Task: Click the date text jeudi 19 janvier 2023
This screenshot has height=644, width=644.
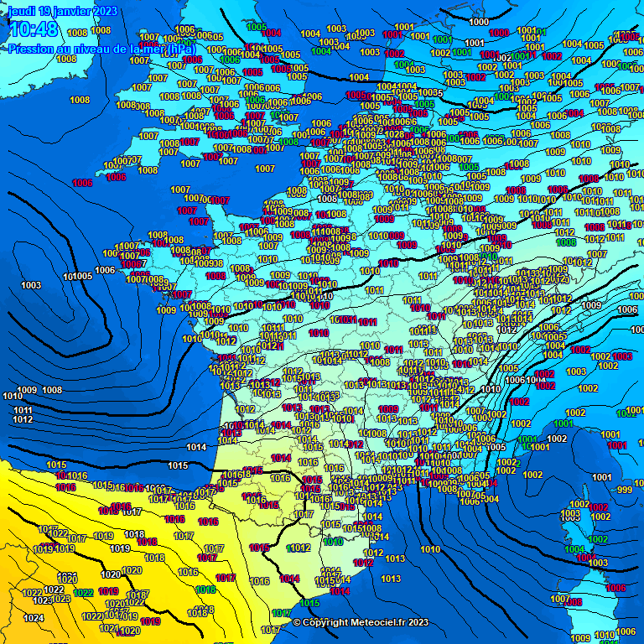Action: coord(63,11)
